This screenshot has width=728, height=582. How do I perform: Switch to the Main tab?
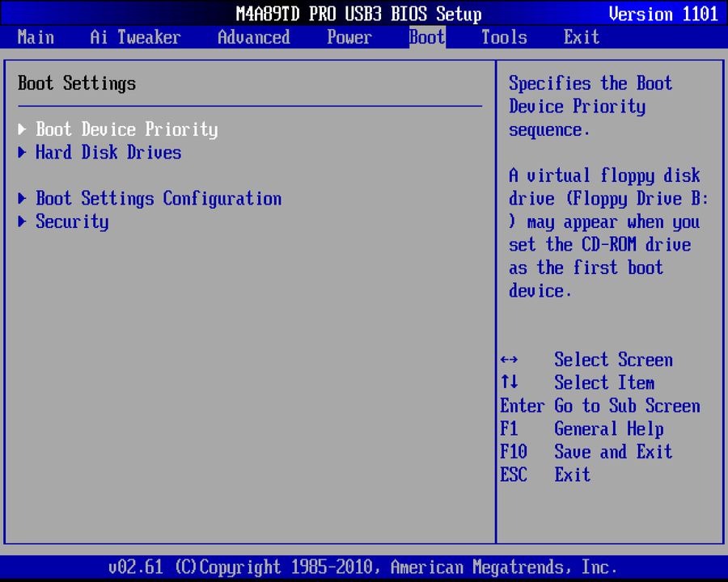point(36,37)
